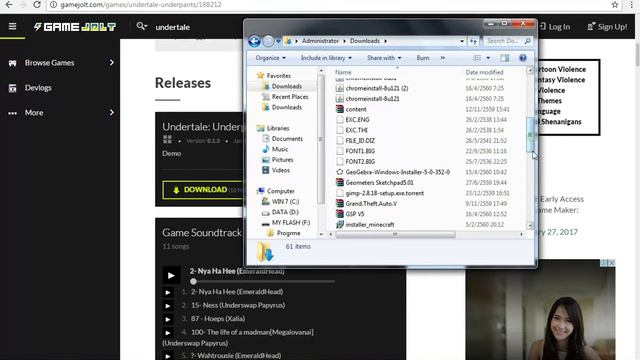Open Videos library

click(x=280, y=170)
